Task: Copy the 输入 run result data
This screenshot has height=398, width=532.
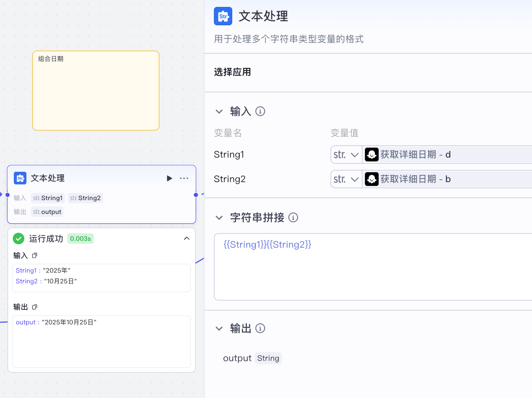Action: coord(34,255)
